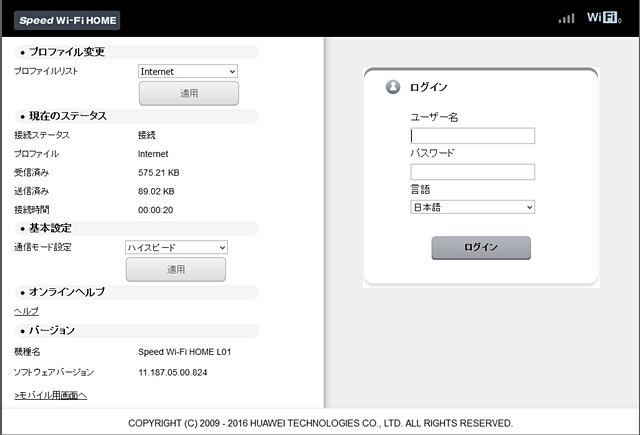
Task: Select the sent value 89.02 KB
Action: [x=156, y=191]
